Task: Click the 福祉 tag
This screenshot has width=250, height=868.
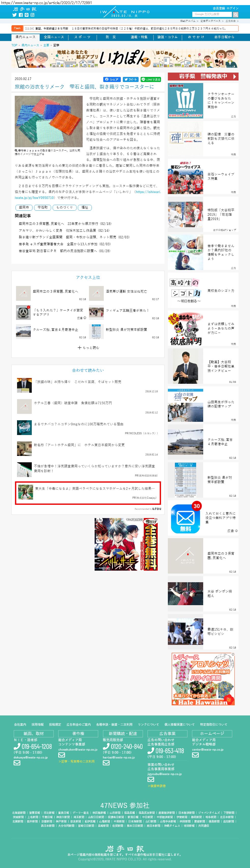Action: point(85,208)
